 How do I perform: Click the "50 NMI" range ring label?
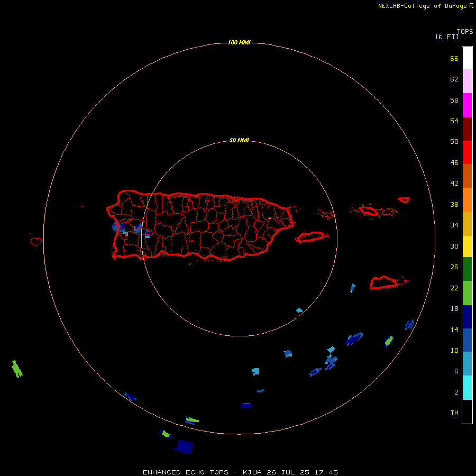[239, 140]
